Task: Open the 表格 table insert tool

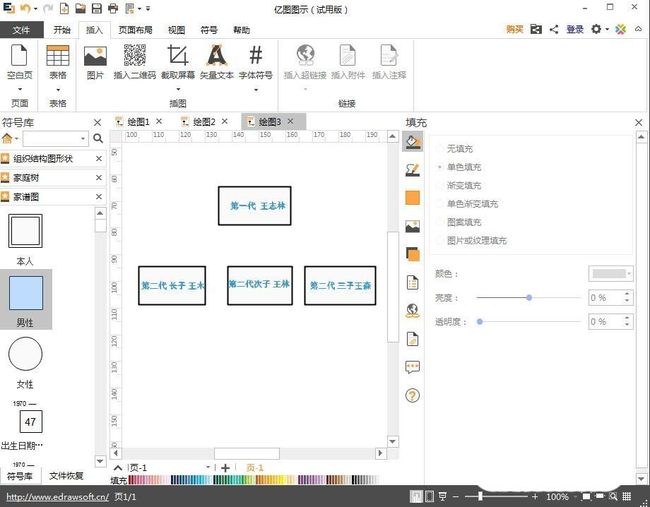Action: (x=58, y=62)
